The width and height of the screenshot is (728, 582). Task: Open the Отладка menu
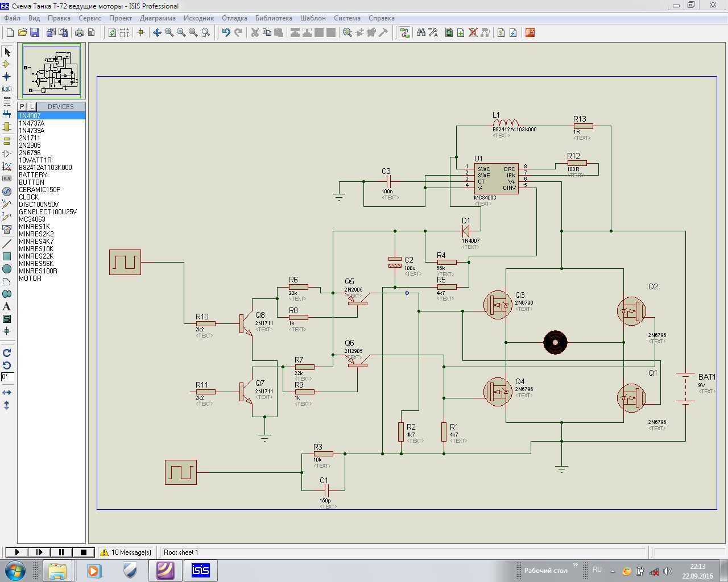[234, 18]
